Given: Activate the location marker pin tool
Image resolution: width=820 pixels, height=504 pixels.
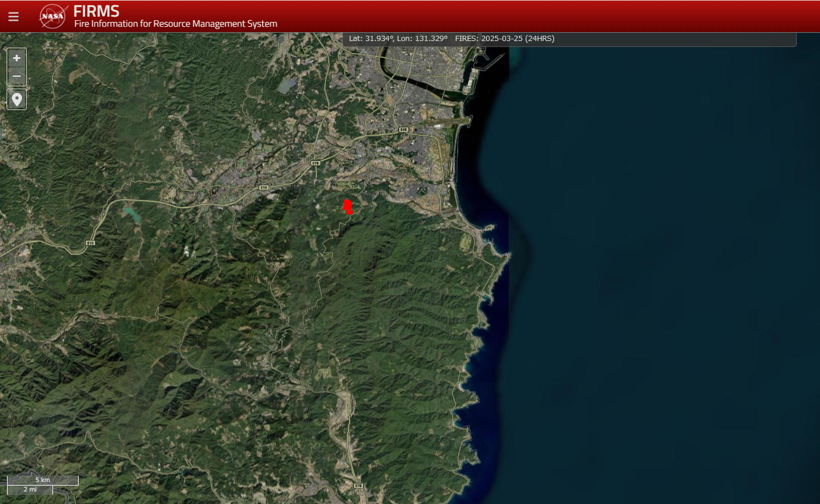Looking at the screenshot, I should (x=17, y=99).
